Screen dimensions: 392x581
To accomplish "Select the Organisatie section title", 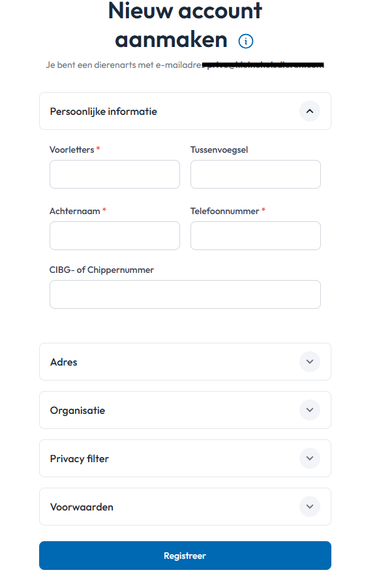I will 78,411.
